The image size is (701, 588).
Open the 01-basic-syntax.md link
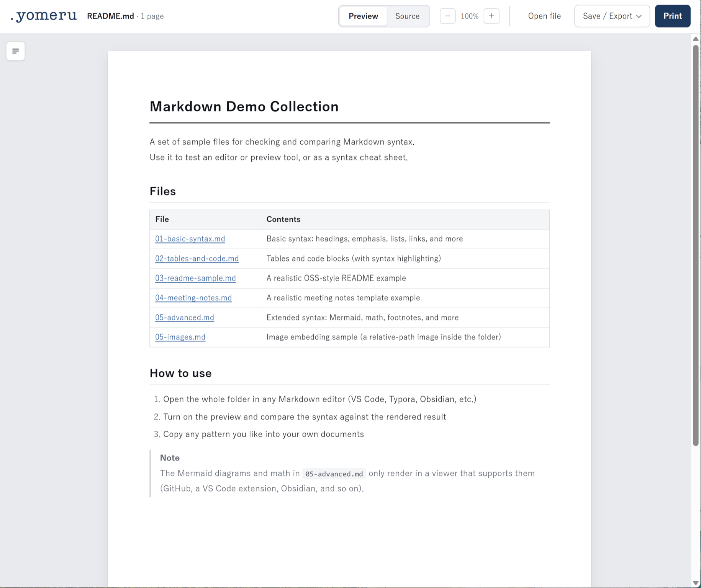point(190,239)
